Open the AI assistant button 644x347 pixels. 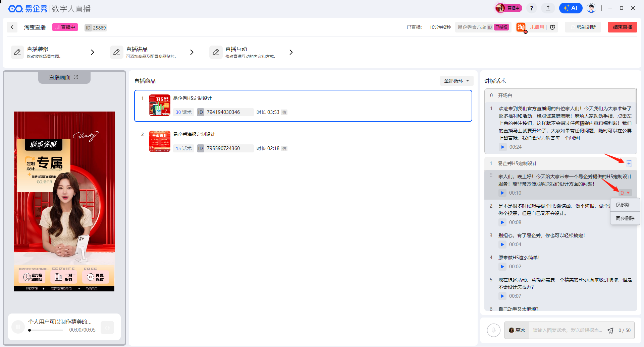[x=571, y=8]
